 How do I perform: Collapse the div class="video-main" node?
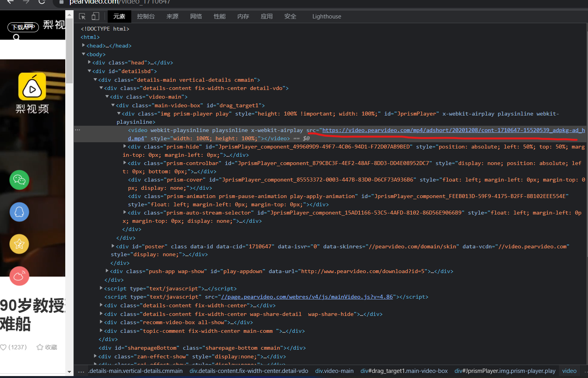pyautogui.click(x=107, y=97)
